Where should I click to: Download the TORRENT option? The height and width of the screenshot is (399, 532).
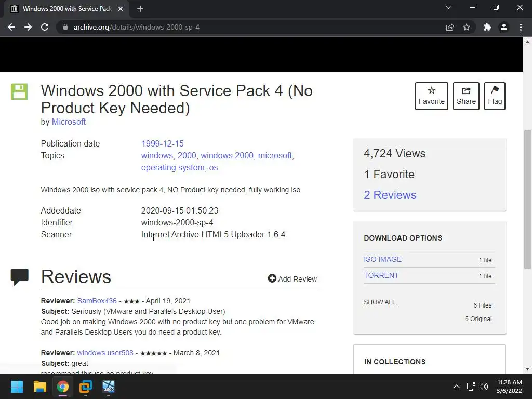pos(381,275)
